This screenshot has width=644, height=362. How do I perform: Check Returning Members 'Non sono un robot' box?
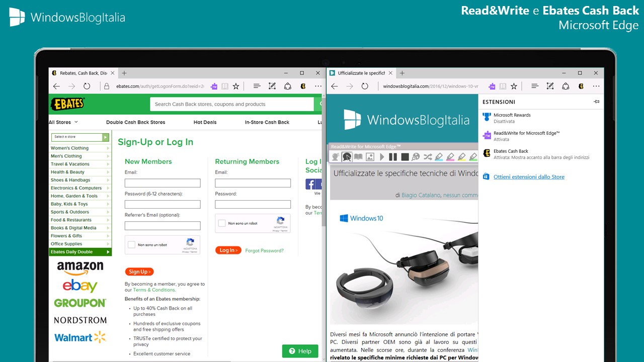pos(221,223)
